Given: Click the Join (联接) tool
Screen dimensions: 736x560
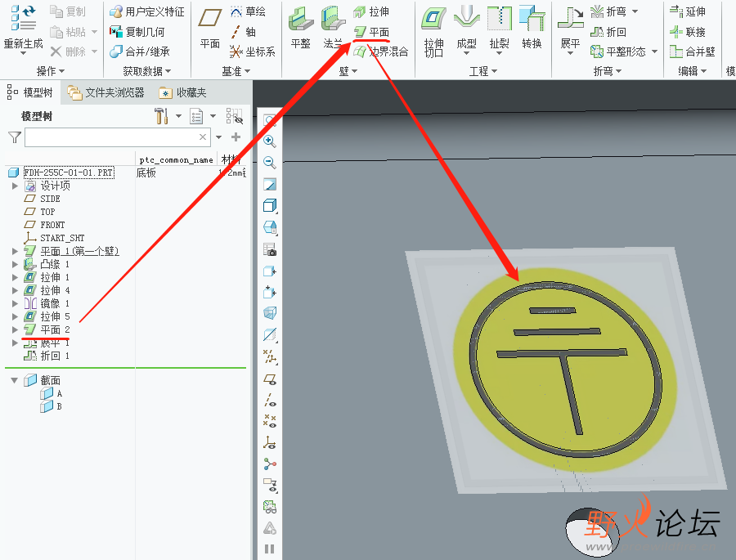Looking at the screenshot, I should pos(688,32).
